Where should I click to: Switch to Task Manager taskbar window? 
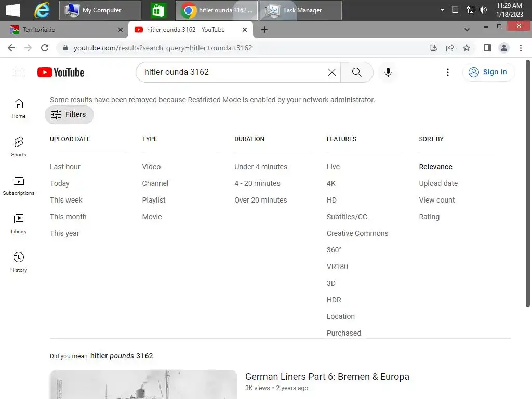point(301,10)
